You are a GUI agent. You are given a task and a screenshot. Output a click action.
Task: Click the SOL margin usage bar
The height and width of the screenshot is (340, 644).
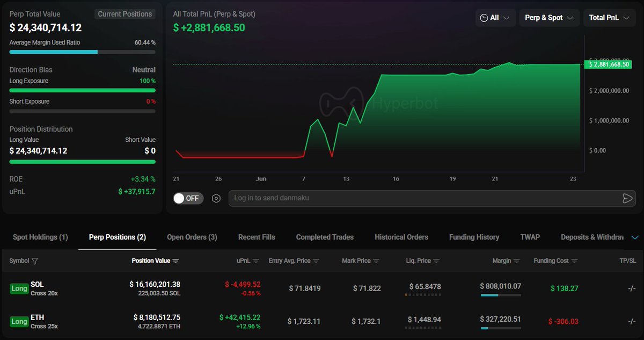[x=500, y=295]
